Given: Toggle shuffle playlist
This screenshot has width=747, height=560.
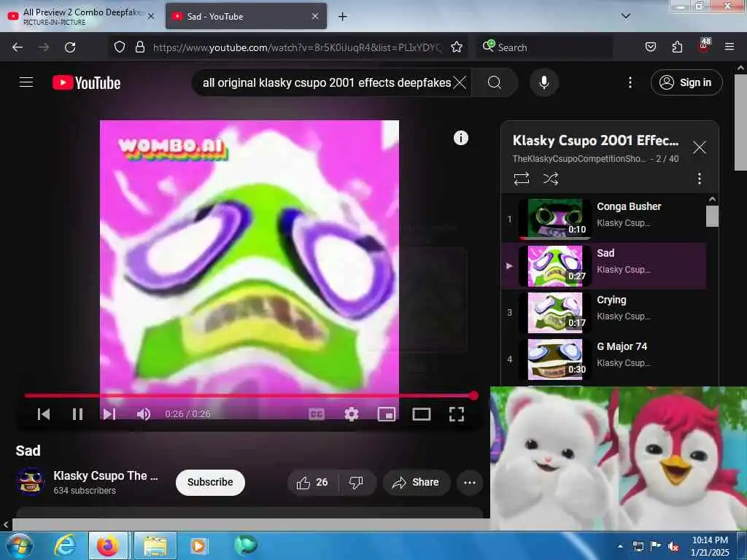Looking at the screenshot, I should point(551,179).
